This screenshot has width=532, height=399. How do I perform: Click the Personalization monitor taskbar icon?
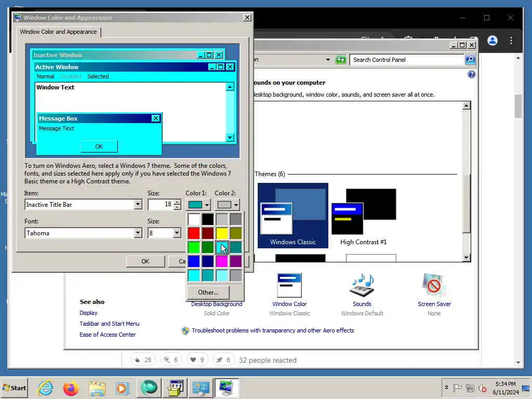coord(227,388)
